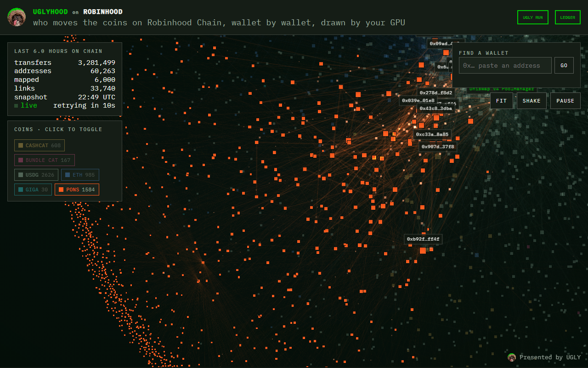The width and height of the screenshot is (588, 368).
Task: Shake the graph layout
Action: (x=531, y=101)
